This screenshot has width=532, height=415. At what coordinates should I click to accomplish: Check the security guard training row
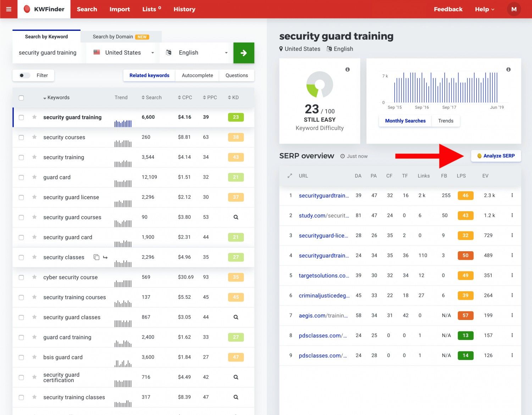click(x=21, y=117)
